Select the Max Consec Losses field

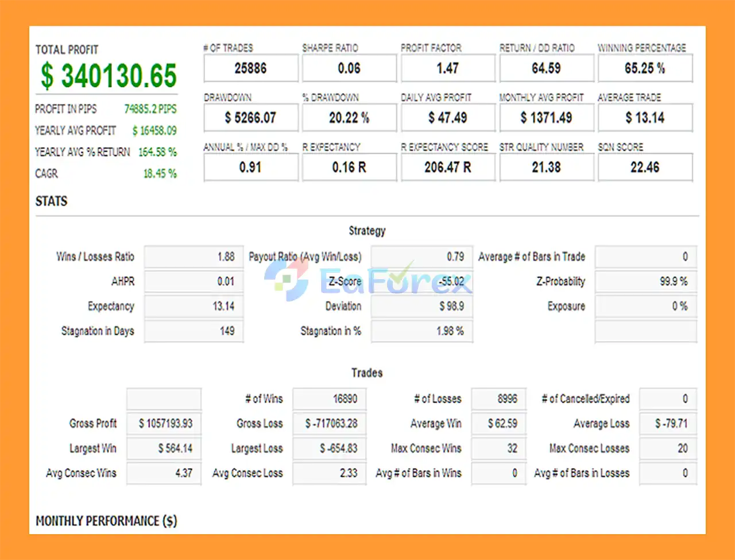pyautogui.click(x=668, y=449)
